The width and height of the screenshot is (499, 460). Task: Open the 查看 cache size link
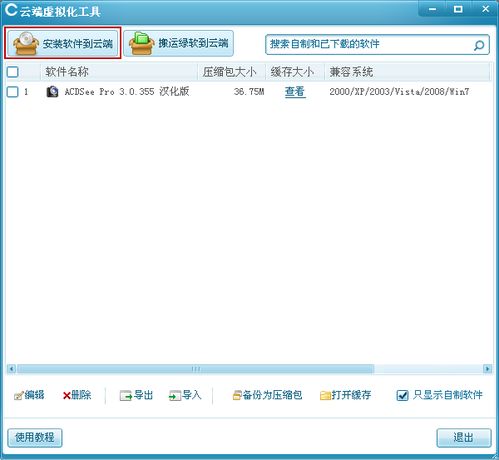(295, 92)
